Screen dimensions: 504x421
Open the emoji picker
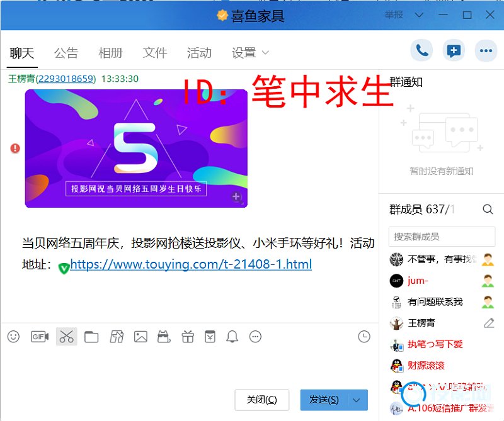(13, 337)
